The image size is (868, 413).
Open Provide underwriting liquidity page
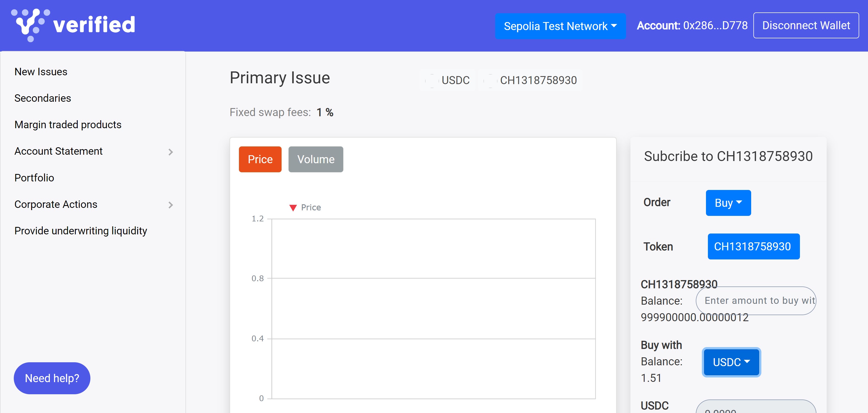tap(80, 230)
